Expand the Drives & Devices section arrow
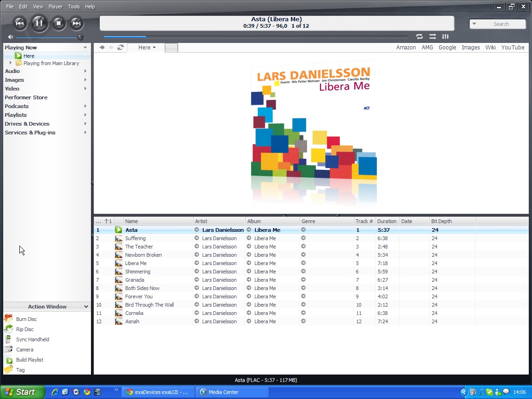This screenshot has width=532, height=399. click(85, 124)
